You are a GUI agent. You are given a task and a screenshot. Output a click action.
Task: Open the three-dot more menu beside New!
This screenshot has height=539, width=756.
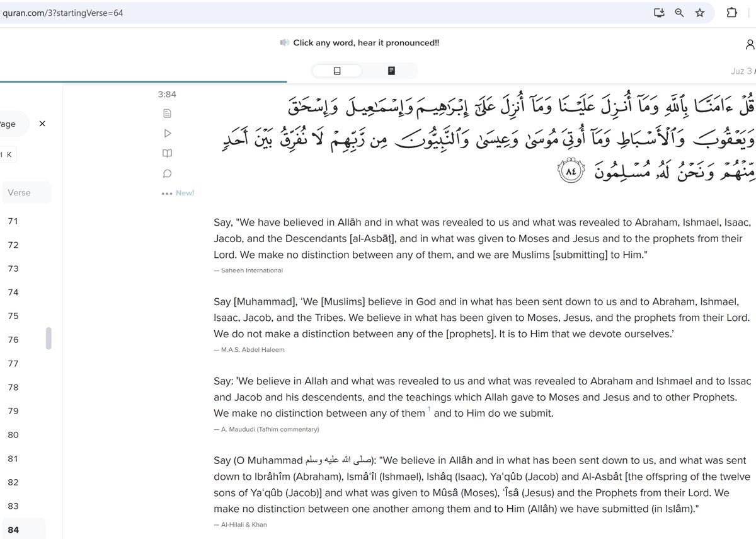coord(166,194)
